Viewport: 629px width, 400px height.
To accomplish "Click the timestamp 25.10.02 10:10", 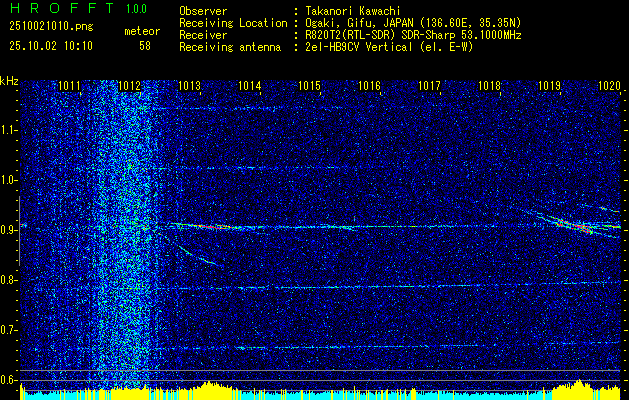I will click(x=51, y=46).
